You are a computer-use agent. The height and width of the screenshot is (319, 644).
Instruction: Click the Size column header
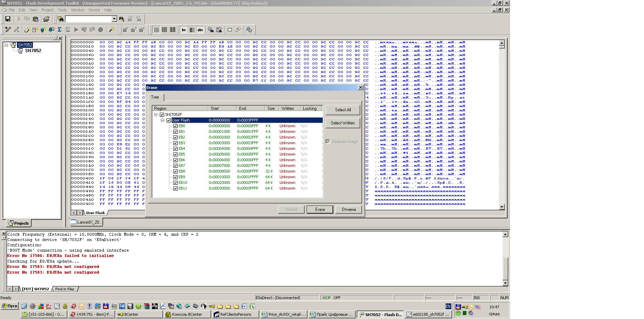click(x=272, y=108)
